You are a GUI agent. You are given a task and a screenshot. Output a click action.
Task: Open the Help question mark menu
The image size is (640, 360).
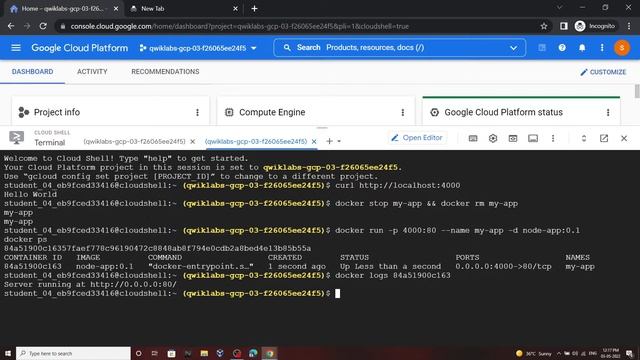tap(562, 48)
